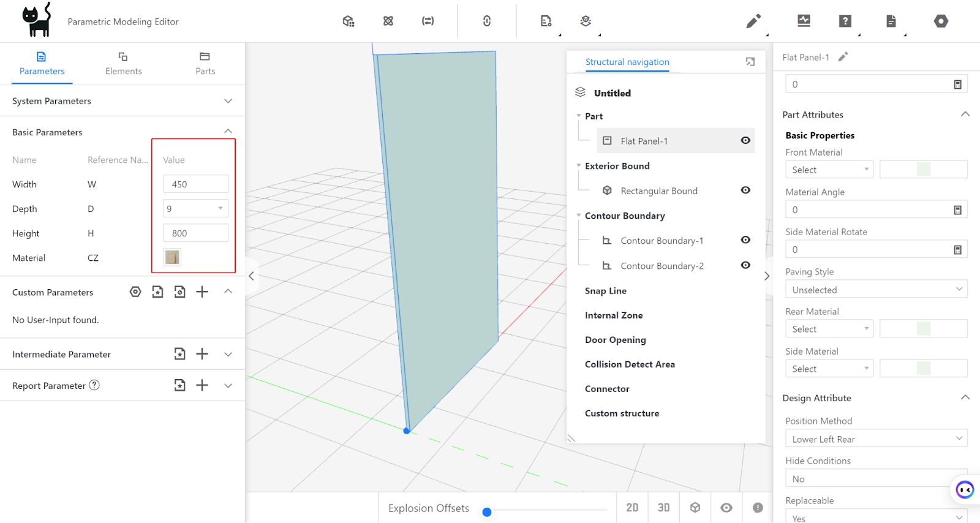Image resolution: width=980 pixels, height=523 pixels.
Task: Switch to the Elements tab
Action: (x=123, y=64)
